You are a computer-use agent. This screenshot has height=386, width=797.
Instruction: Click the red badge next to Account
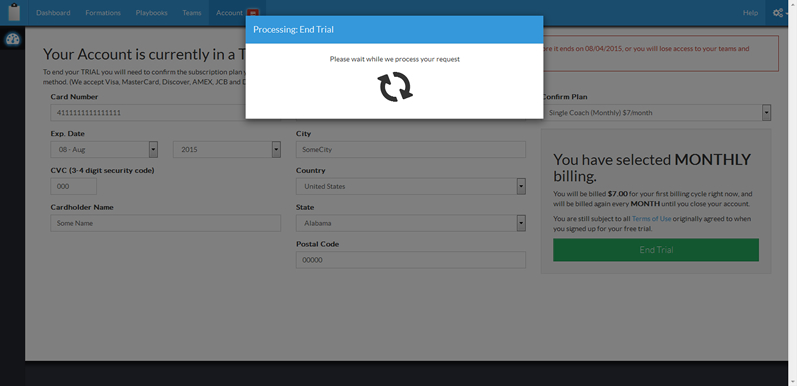point(252,13)
